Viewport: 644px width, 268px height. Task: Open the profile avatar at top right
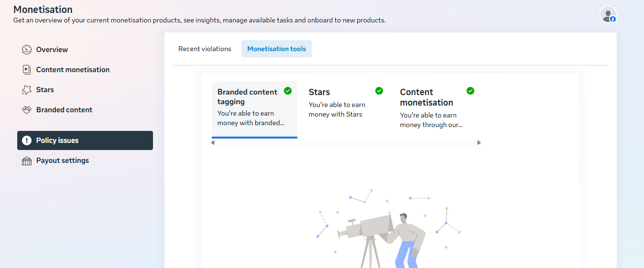pyautogui.click(x=608, y=14)
